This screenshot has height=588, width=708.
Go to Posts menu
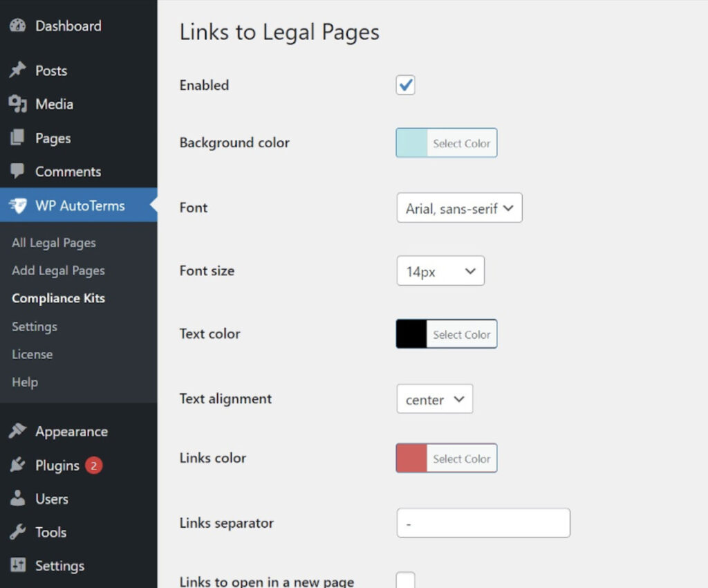coord(51,71)
